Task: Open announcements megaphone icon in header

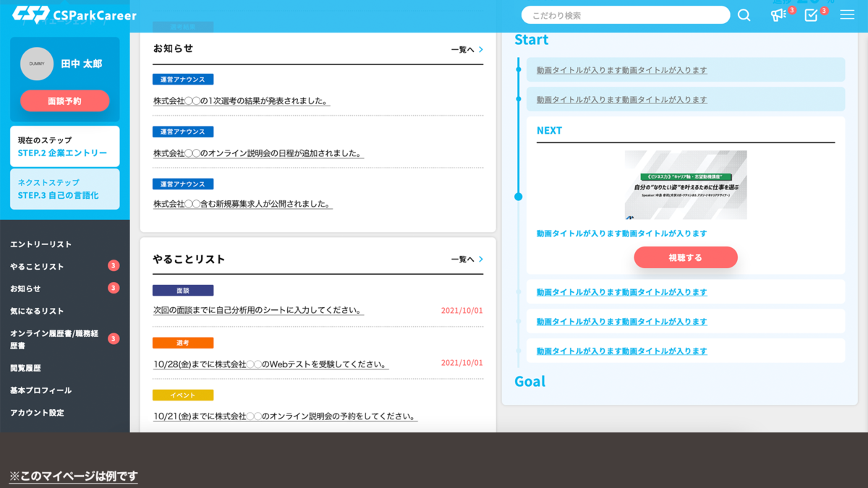Action: pyautogui.click(x=778, y=15)
